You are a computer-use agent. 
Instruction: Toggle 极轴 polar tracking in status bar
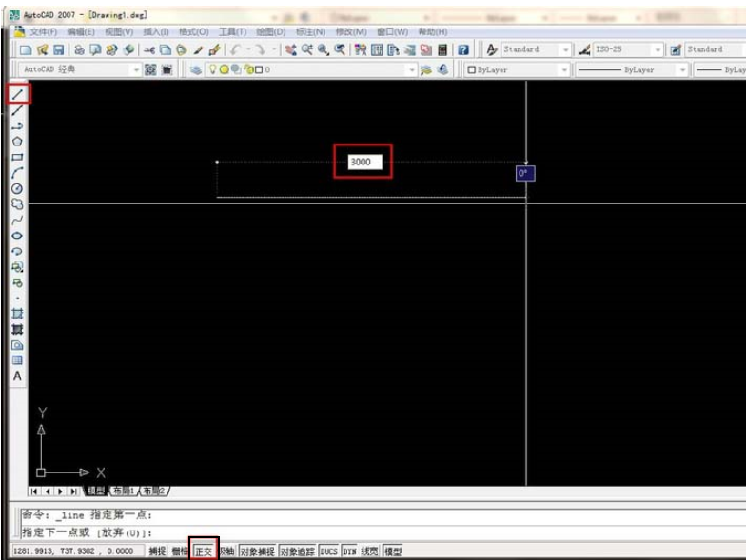tap(226, 551)
